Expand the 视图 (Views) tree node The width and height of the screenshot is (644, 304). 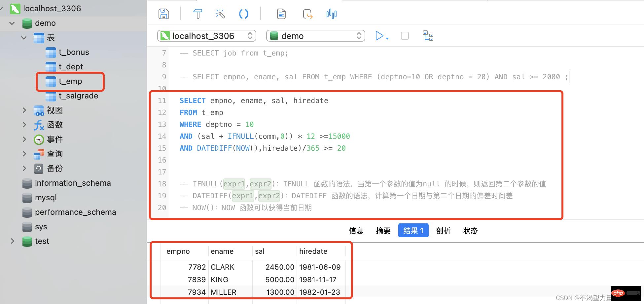tap(24, 110)
